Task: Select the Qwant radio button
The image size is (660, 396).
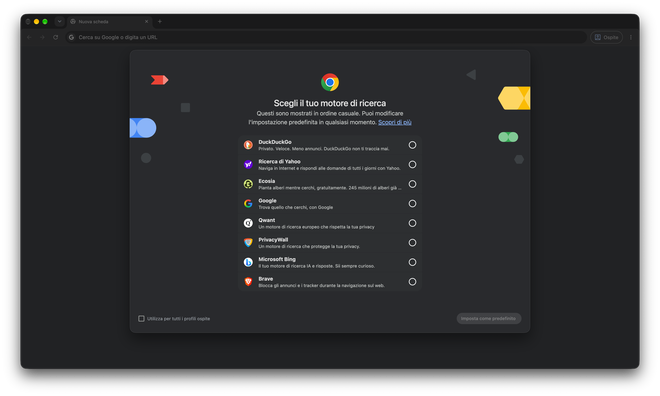Action: coord(412,223)
